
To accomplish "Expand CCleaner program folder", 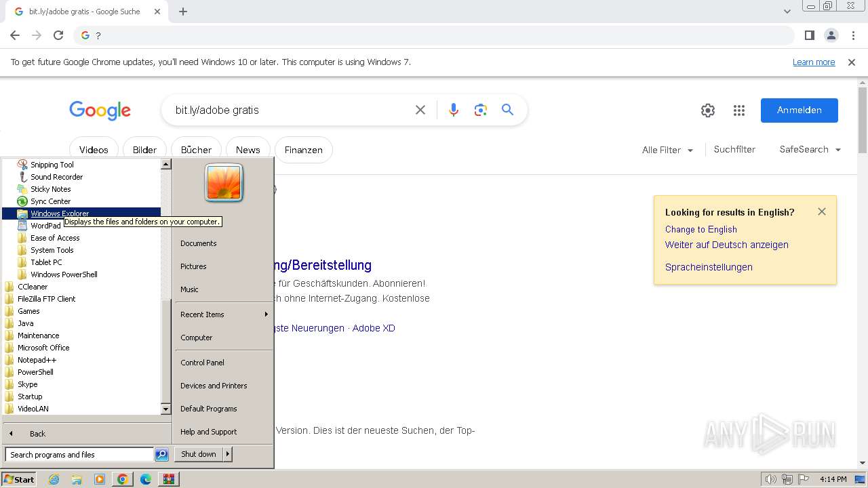I will (x=33, y=287).
